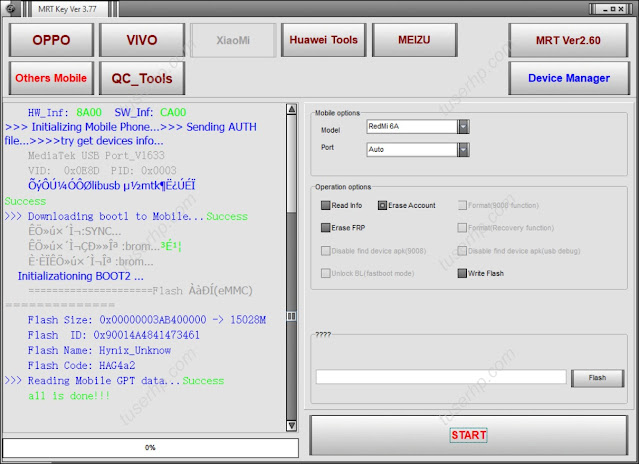This screenshot has width=639, height=464.
Task: Open the VIVO tools section
Action: point(142,40)
